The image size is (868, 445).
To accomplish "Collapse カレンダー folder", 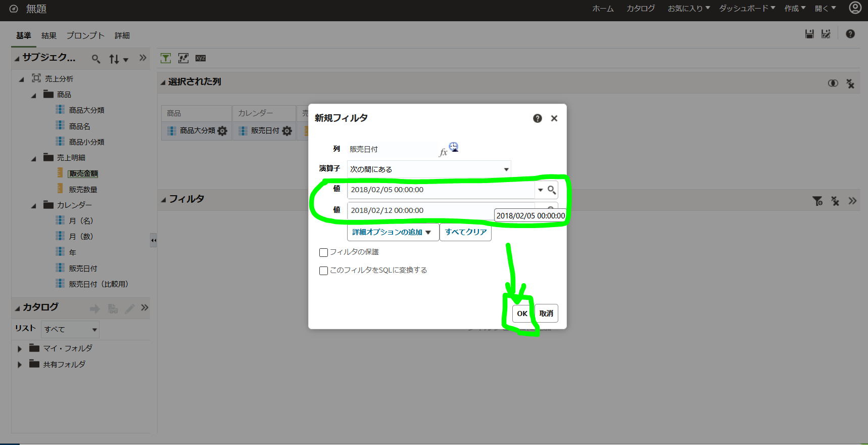I will coord(33,206).
